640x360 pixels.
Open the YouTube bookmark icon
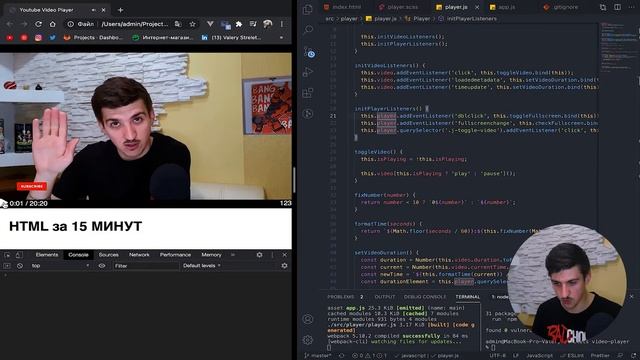(10, 38)
